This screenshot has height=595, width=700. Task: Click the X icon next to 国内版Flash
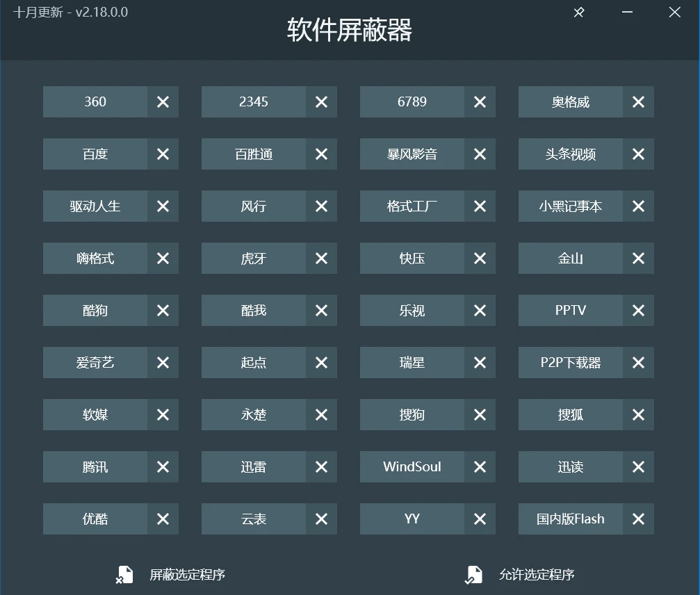[x=638, y=519]
